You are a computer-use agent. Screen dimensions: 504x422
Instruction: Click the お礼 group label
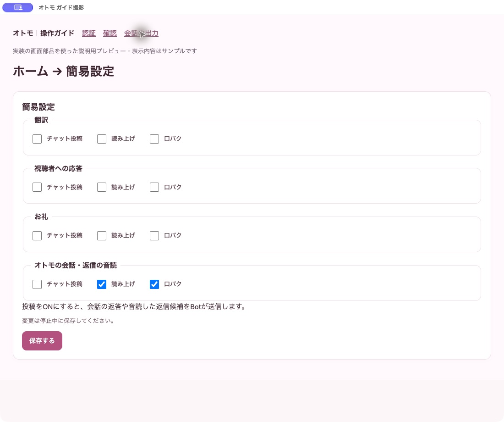pyautogui.click(x=41, y=217)
